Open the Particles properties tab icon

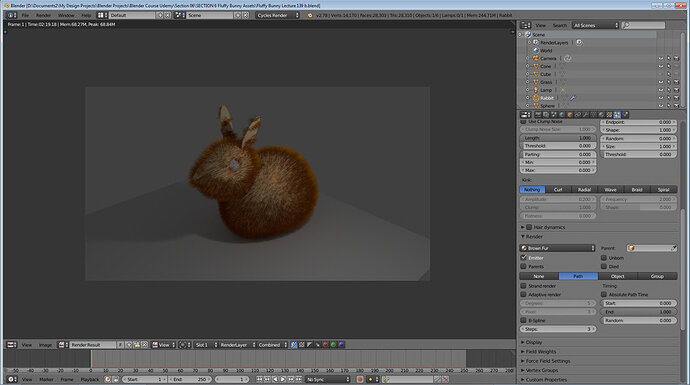point(617,115)
